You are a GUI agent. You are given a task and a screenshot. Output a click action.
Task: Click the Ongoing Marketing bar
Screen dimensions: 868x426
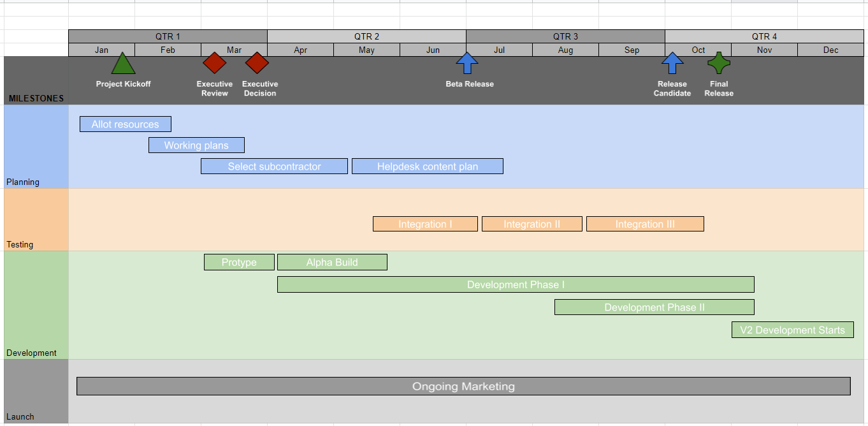click(463, 386)
